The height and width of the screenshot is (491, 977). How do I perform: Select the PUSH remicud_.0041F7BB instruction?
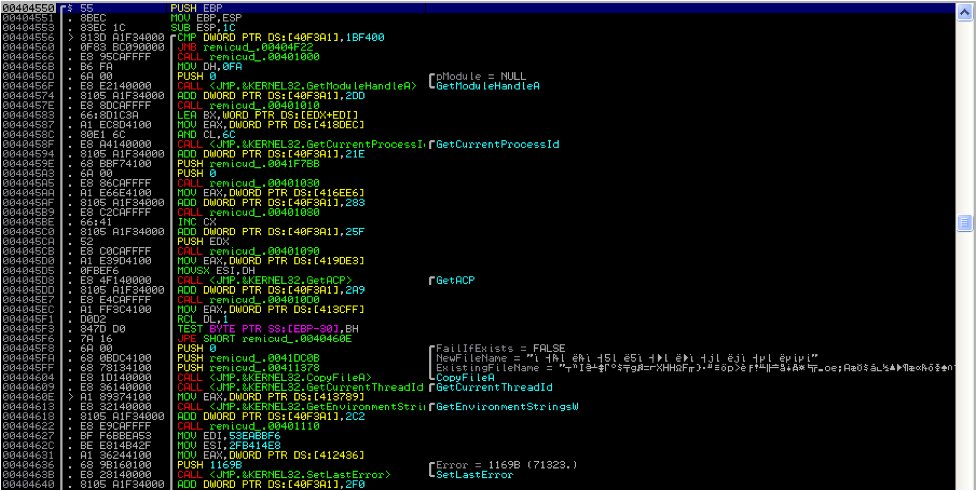[249, 164]
